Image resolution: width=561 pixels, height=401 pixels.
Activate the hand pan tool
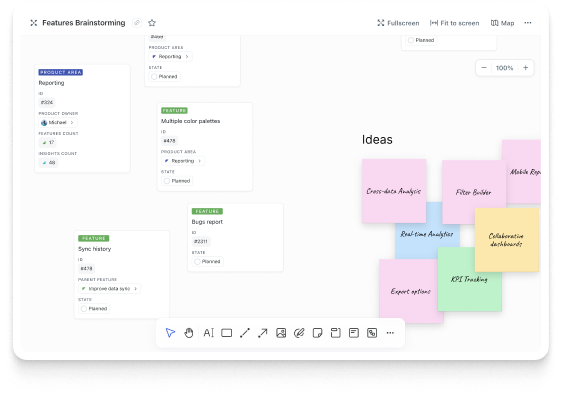(x=189, y=333)
